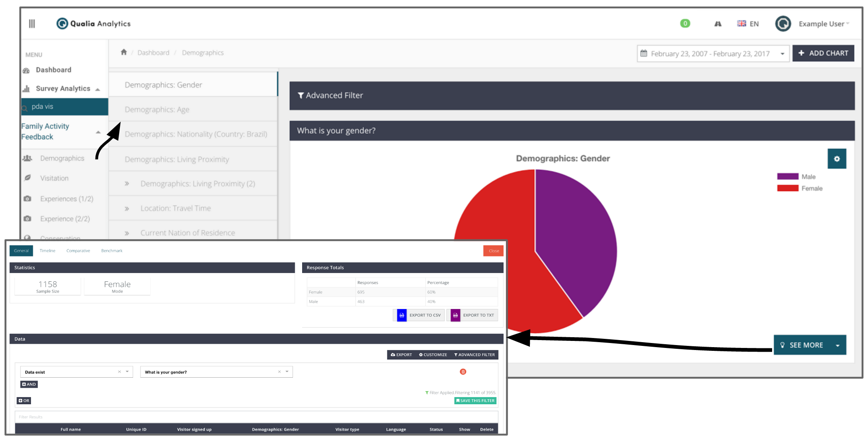
Task: Click the Qualia Analytics logo
Action: coord(94,24)
